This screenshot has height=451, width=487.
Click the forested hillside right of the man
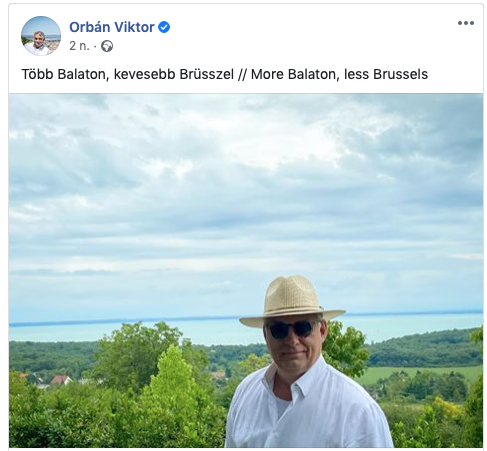(425, 348)
